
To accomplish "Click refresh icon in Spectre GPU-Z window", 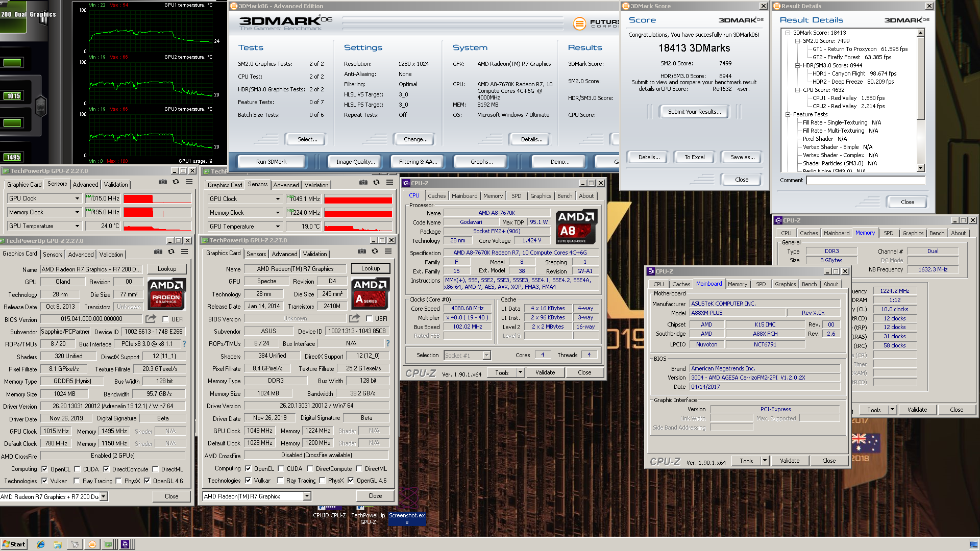I will pos(375,251).
